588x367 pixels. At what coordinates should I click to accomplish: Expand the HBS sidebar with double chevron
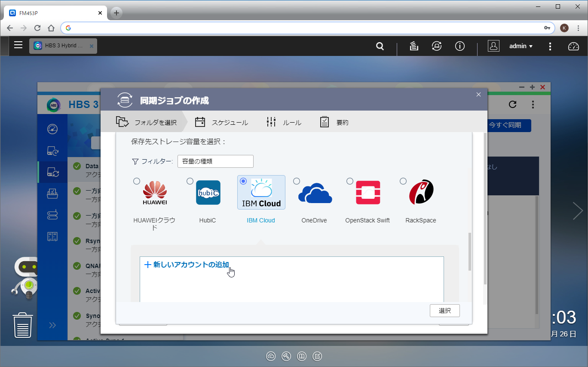pos(52,325)
